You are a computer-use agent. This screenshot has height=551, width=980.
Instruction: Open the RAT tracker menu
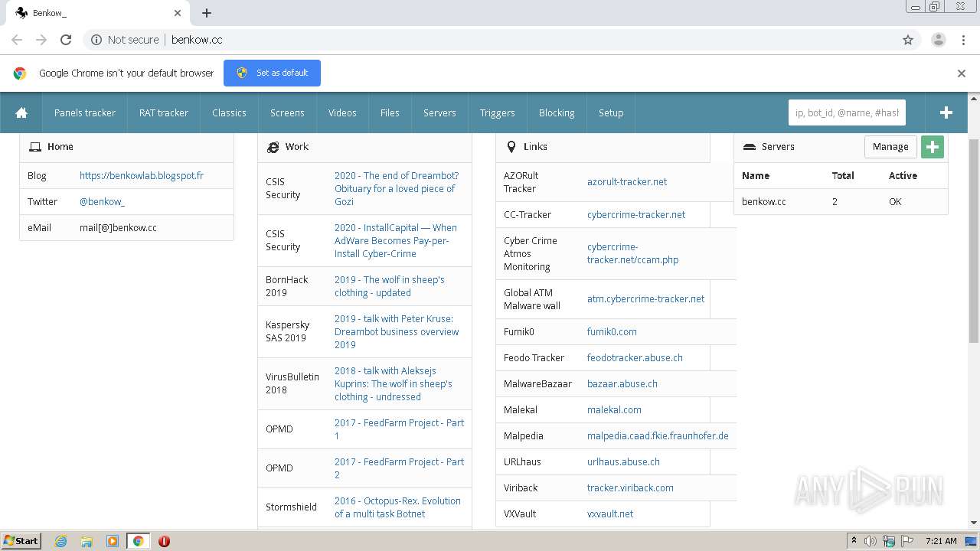click(x=164, y=112)
